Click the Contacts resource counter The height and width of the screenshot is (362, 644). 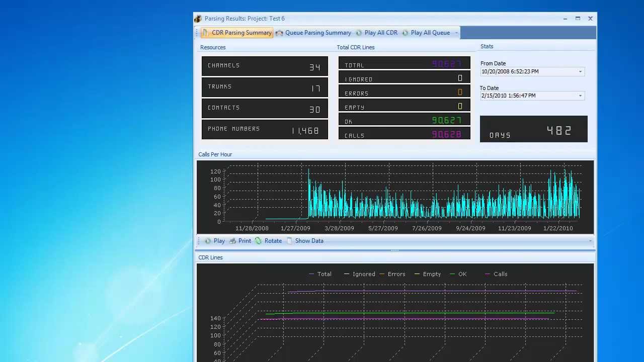[265, 108]
